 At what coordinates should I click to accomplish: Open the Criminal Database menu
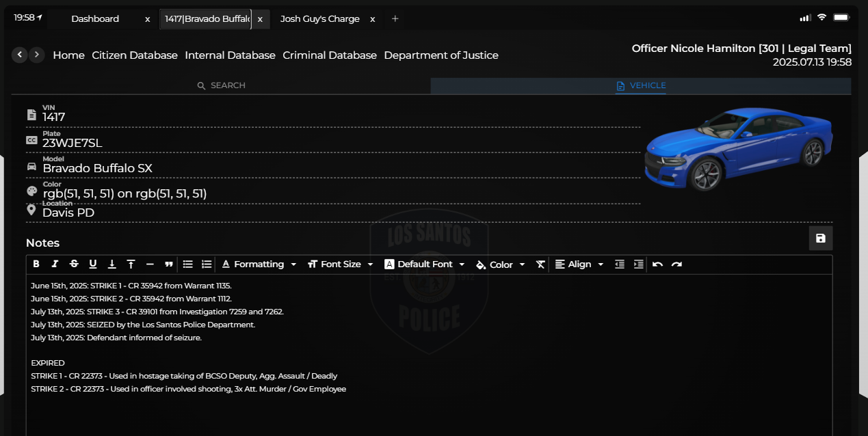(x=330, y=55)
